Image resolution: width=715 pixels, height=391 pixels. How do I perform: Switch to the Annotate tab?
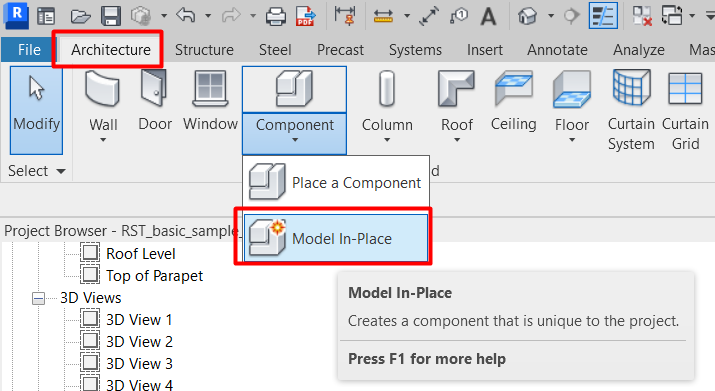(557, 50)
